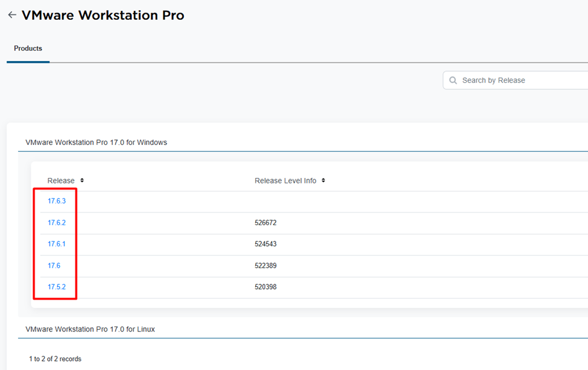588x370 pixels.
Task: Click build number 526672 in the table
Action: [x=265, y=223]
